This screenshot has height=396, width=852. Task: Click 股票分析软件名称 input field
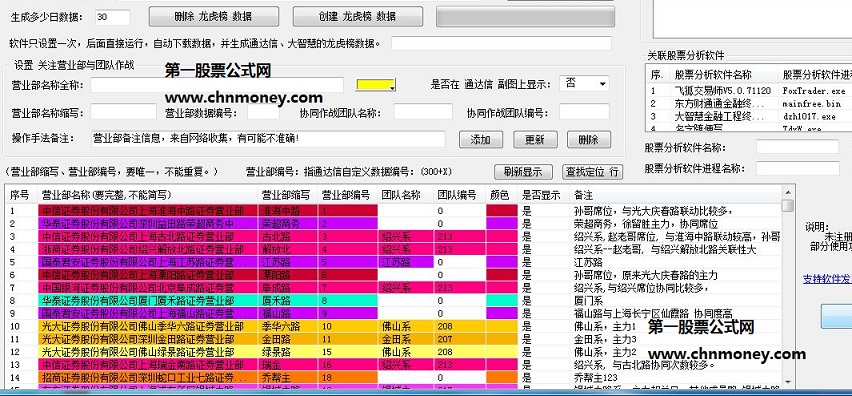[x=797, y=147]
